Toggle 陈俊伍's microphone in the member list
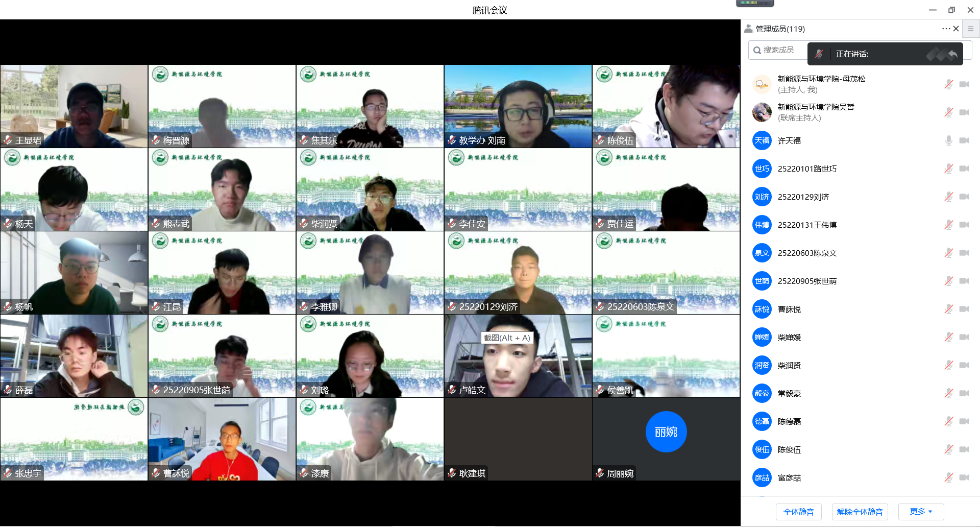Viewport: 980px width, 527px height. point(948,449)
